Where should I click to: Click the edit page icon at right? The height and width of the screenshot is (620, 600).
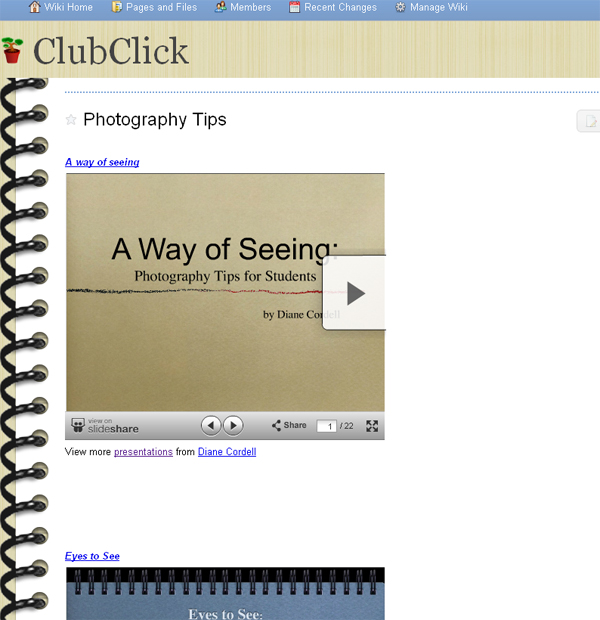tap(589, 121)
